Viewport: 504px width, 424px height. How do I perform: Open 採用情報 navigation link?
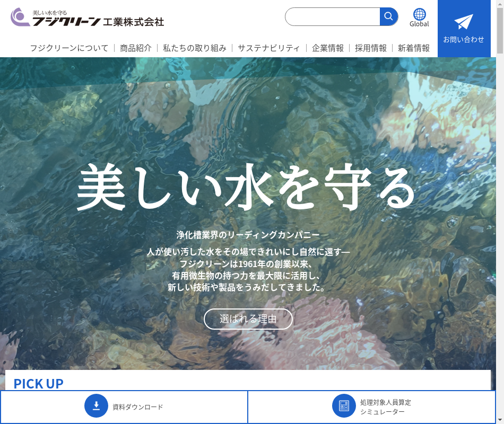[371, 48]
